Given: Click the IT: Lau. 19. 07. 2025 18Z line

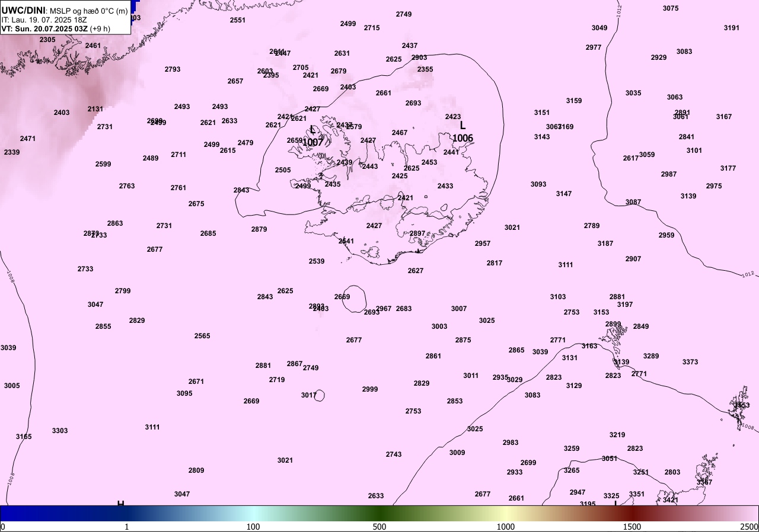Looking at the screenshot, I should pyautogui.click(x=44, y=20).
